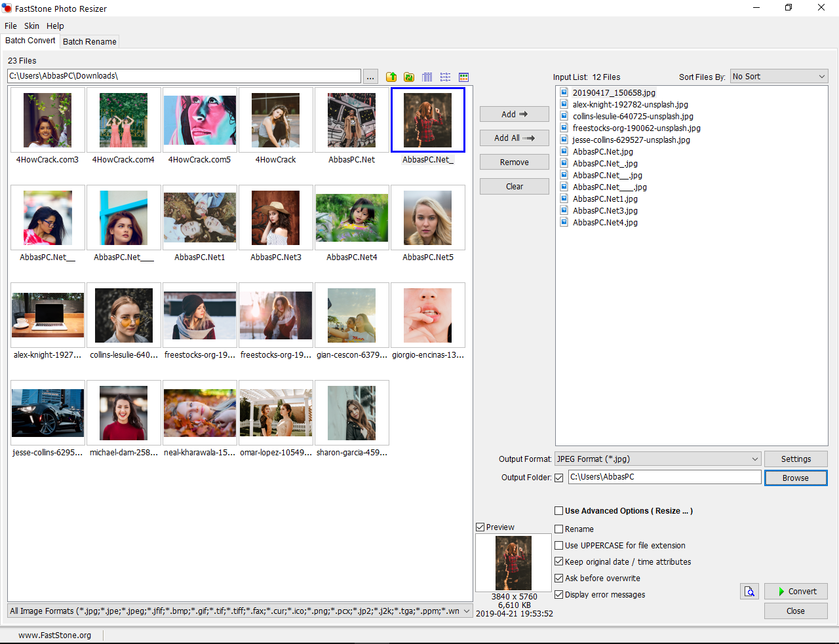Click the Output Folder path field
839x644 pixels.
pos(664,477)
